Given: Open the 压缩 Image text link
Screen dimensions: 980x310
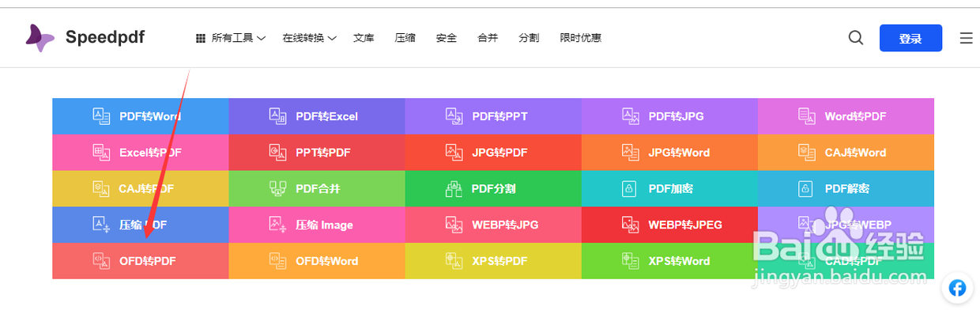Looking at the screenshot, I should click(x=325, y=225).
